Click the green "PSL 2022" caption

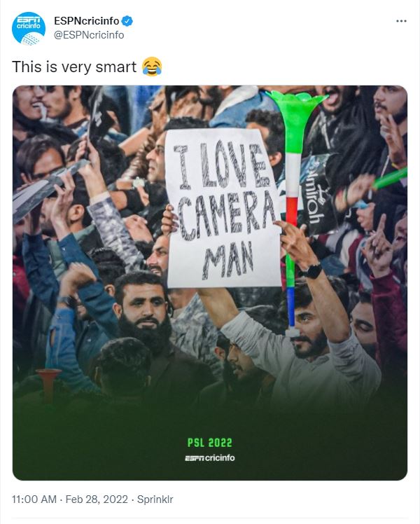click(x=210, y=443)
